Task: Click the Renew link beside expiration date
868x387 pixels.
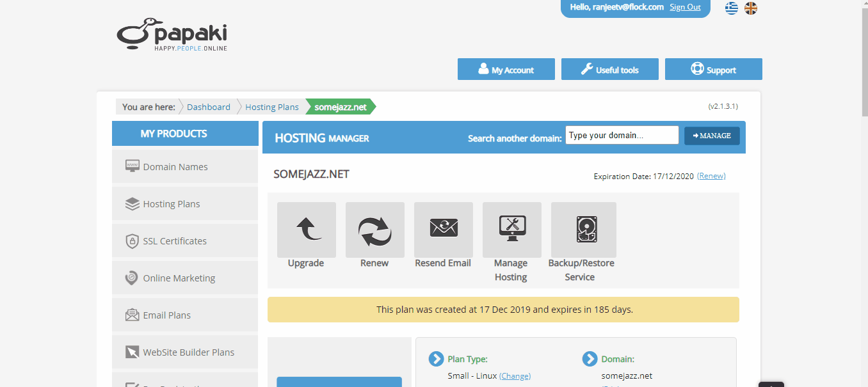Action: tap(711, 176)
